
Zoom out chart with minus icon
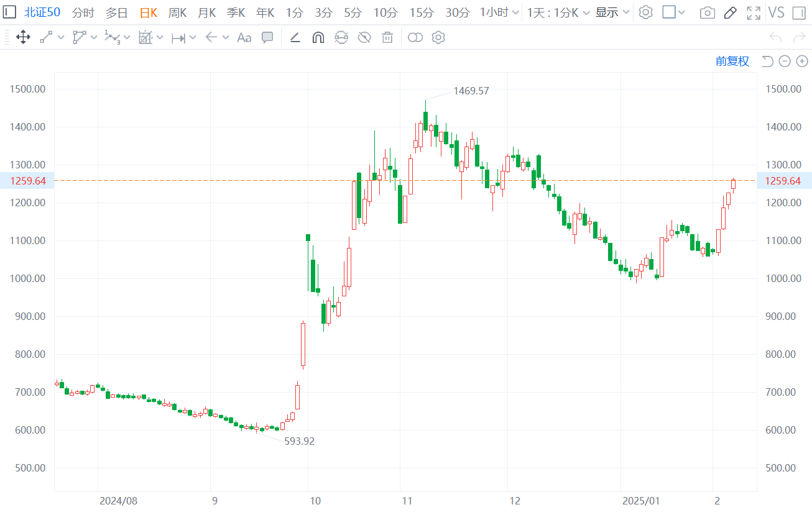click(x=785, y=61)
